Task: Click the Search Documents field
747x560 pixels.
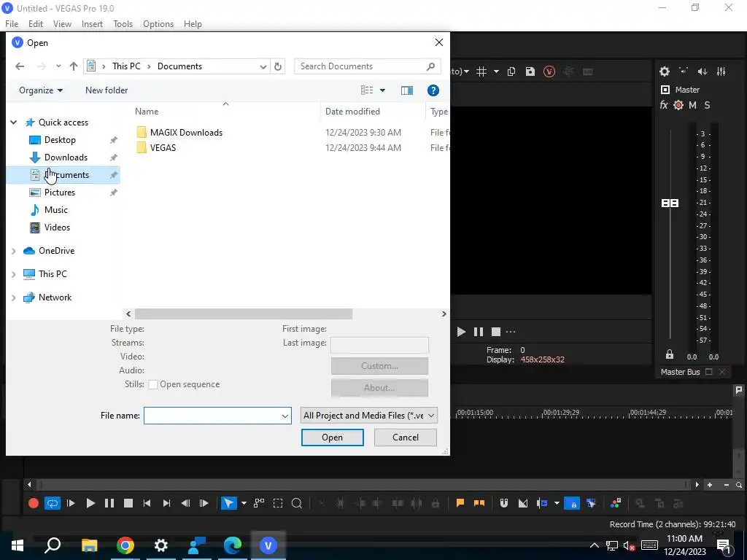Action: [x=368, y=66]
